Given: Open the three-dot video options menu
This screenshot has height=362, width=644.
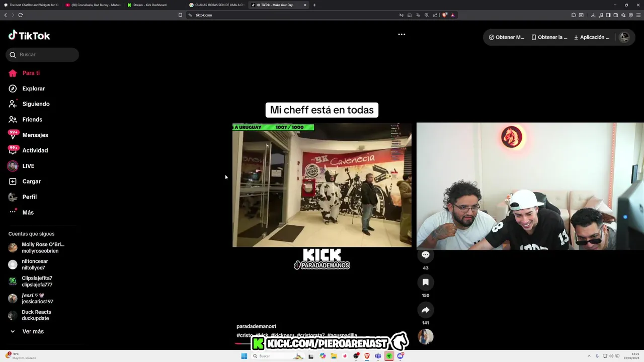Looking at the screenshot, I should tap(401, 35).
